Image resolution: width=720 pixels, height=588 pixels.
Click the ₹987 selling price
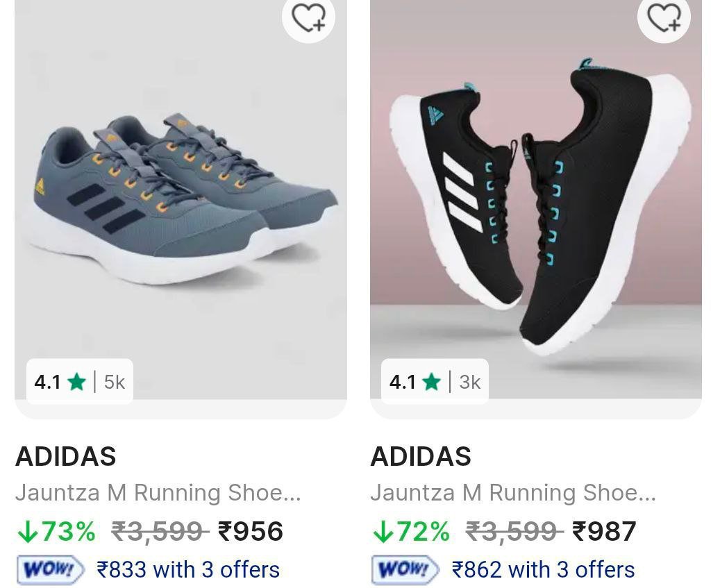coord(604,532)
